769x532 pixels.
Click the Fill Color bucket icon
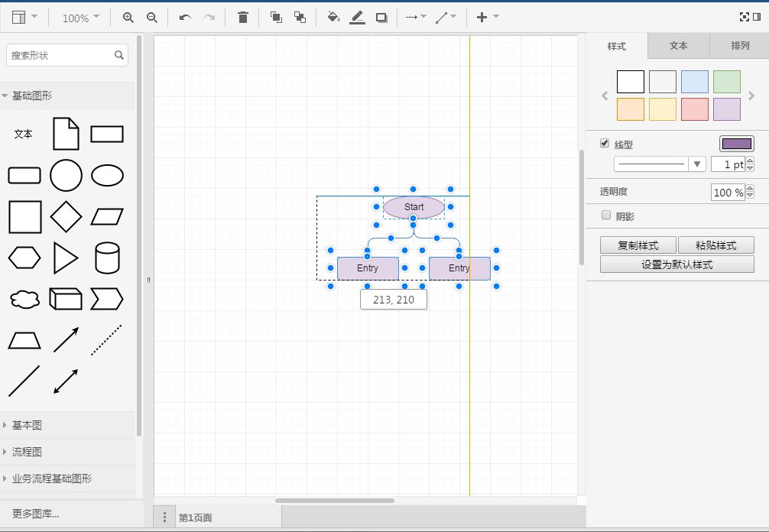(x=333, y=16)
